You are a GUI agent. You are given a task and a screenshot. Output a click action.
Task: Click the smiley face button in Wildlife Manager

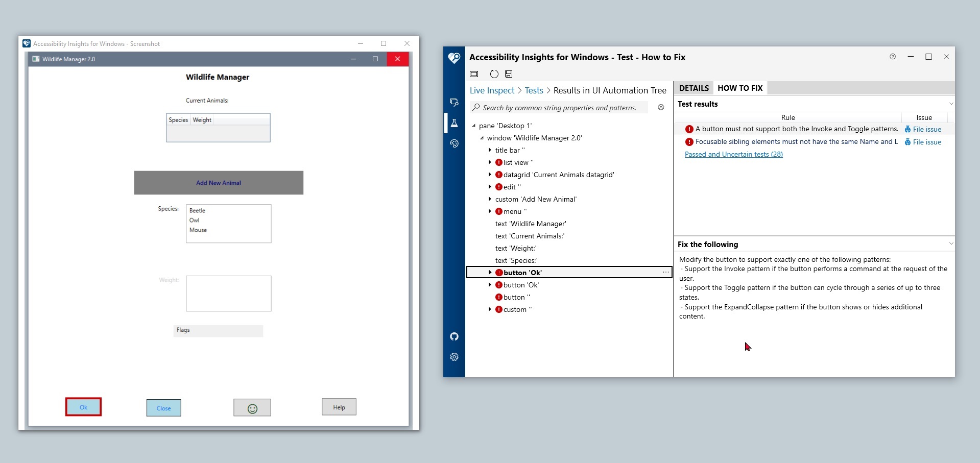(252, 408)
